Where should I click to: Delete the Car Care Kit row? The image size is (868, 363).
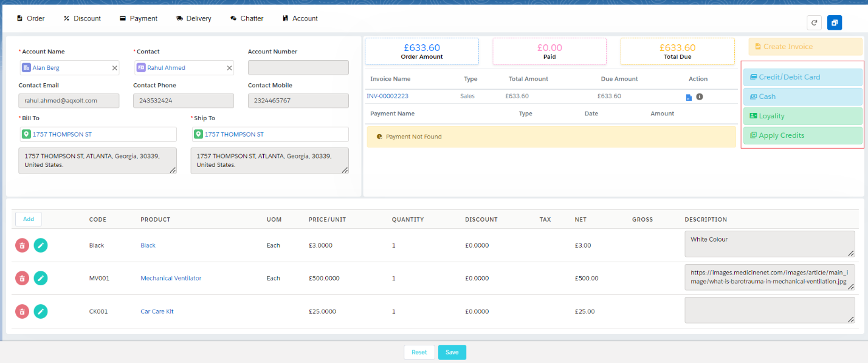coord(22,311)
